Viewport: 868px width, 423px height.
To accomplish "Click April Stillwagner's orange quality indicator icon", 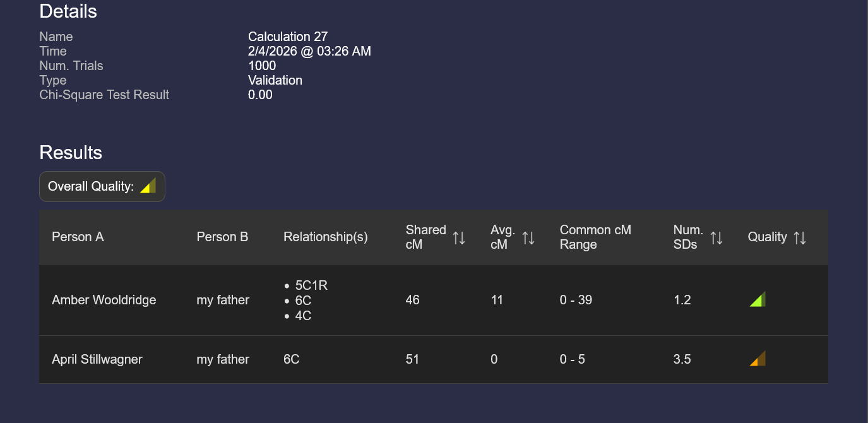I will pyautogui.click(x=758, y=359).
